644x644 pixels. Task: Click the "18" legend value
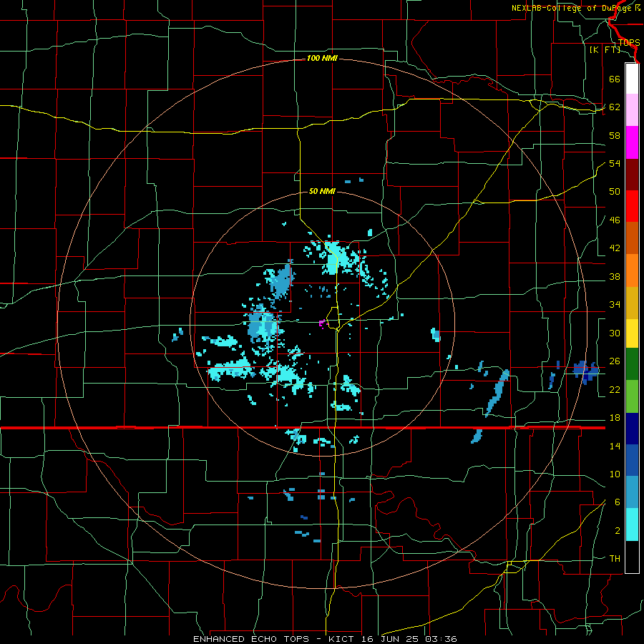click(x=615, y=418)
